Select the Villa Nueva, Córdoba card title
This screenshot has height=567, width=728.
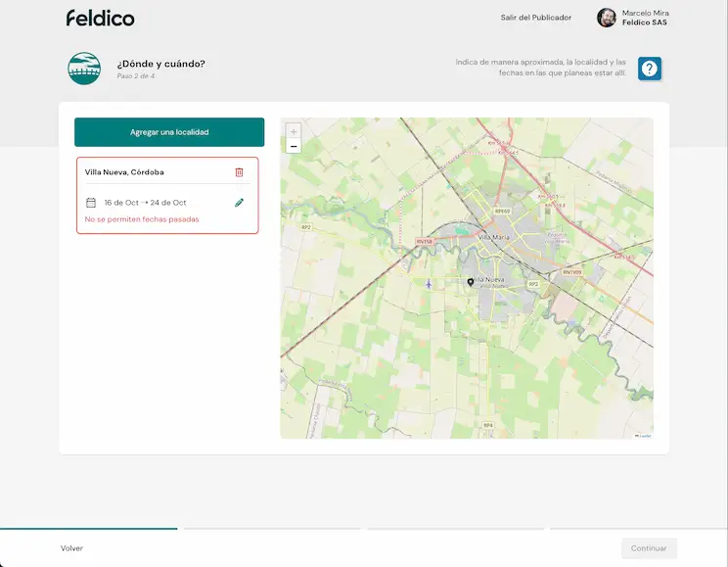124,172
